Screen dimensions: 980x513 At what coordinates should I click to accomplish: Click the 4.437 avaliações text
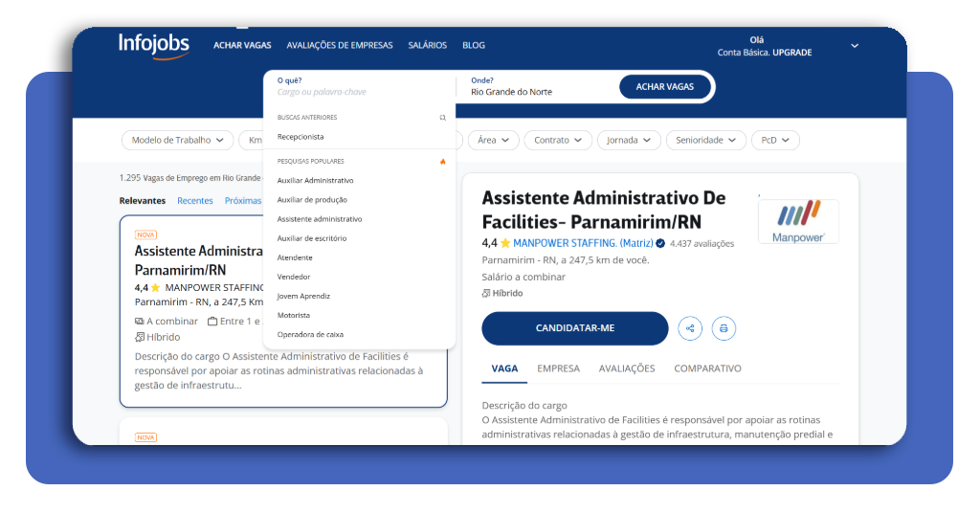[702, 244]
